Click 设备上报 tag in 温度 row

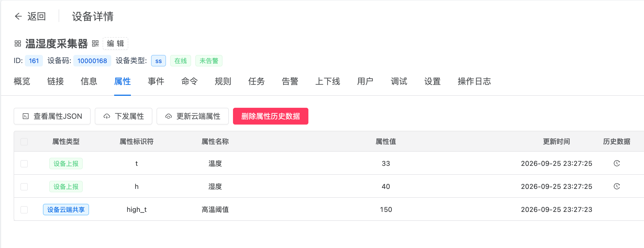(66, 164)
